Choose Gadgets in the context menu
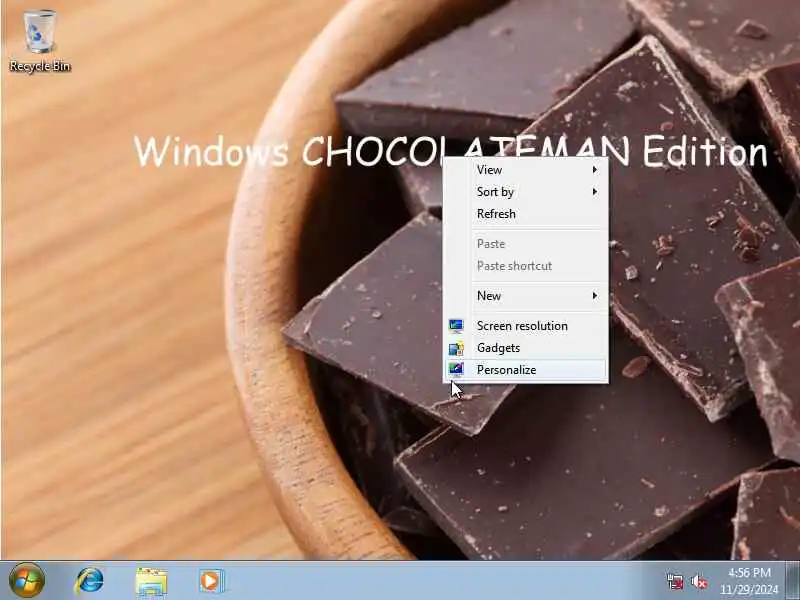The image size is (800, 600). [526, 348]
